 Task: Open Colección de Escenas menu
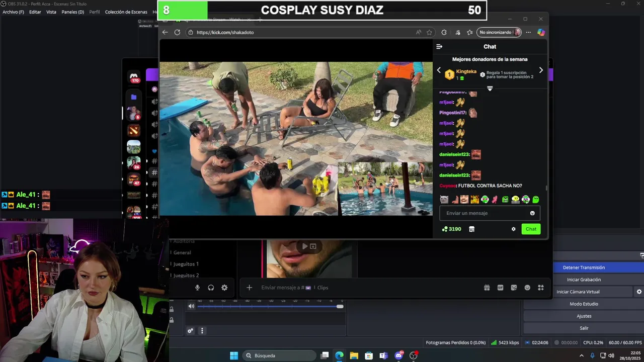coord(126,12)
